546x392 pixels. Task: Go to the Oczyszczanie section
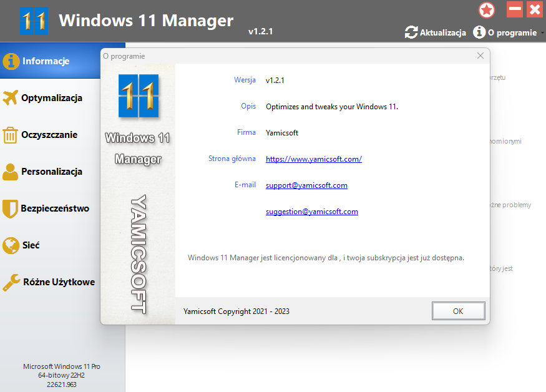49,135
